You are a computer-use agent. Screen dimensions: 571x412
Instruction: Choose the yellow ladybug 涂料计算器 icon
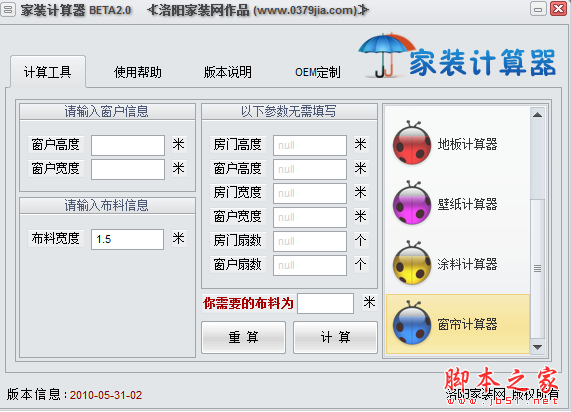click(x=412, y=263)
